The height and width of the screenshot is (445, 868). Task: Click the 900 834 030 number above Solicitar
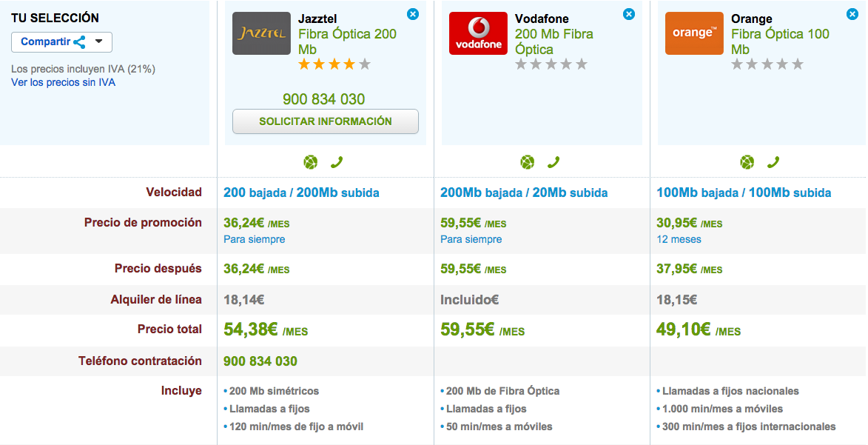click(x=324, y=99)
